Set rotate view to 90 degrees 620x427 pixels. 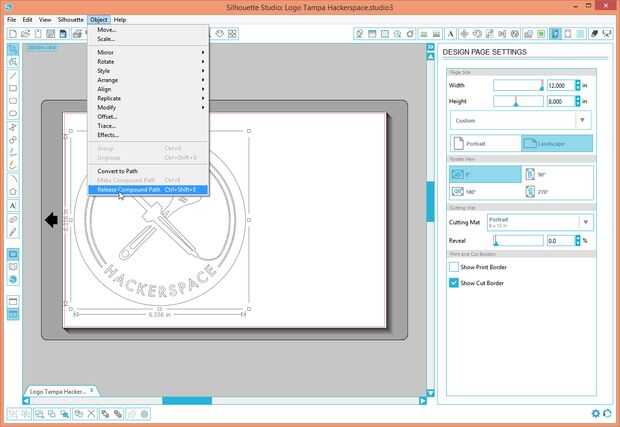(x=558, y=174)
